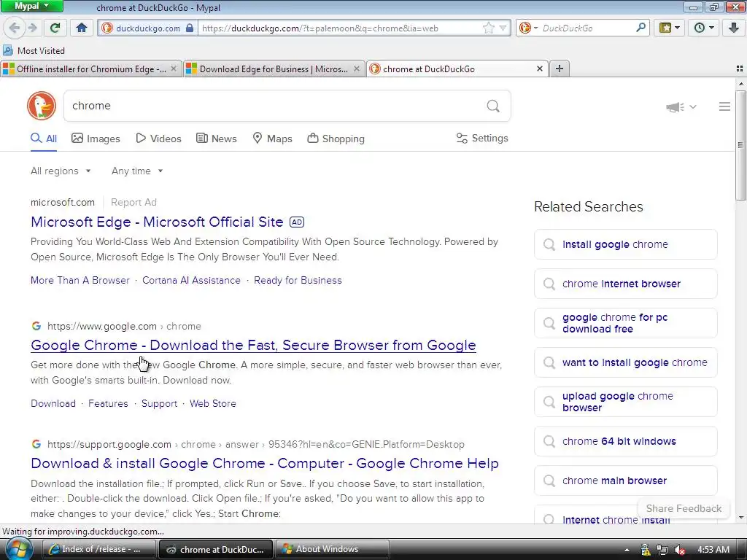The height and width of the screenshot is (560, 747).
Task: Open a new tab with plus button
Action: 560,69
